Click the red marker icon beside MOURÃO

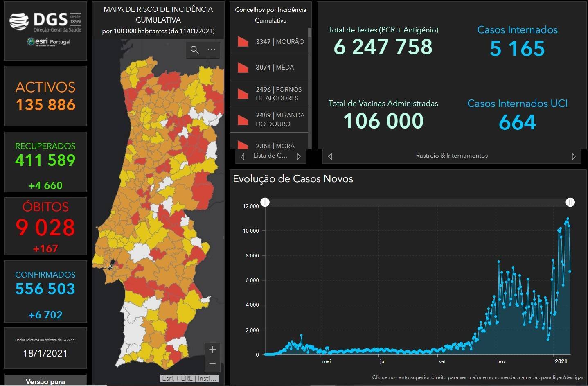point(243,41)
